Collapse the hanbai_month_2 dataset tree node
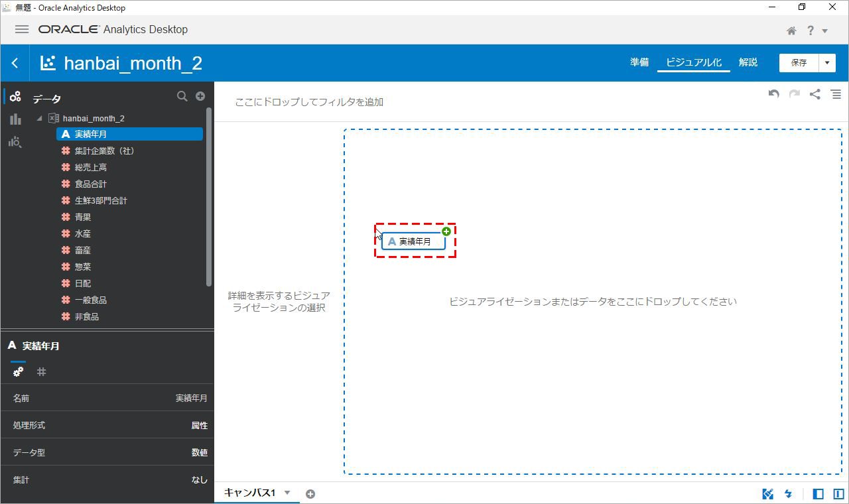The width and height of the screenshot is (849, 504). point(39,118)
